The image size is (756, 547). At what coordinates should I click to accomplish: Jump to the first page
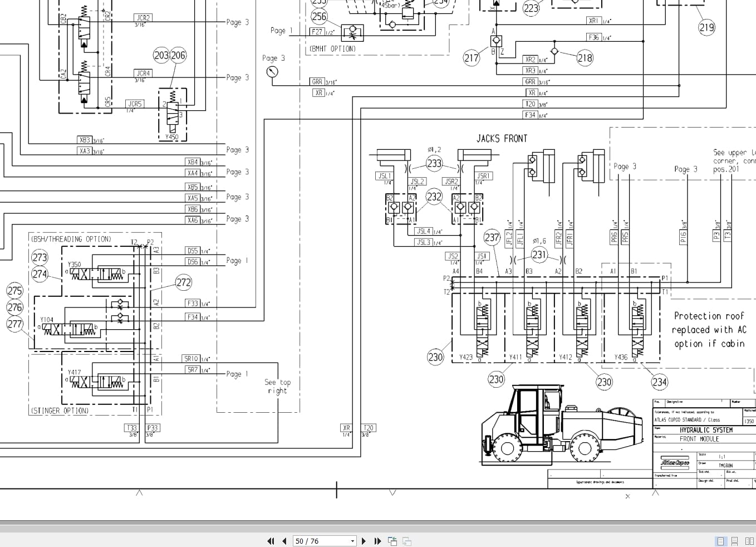coord(271,541)
